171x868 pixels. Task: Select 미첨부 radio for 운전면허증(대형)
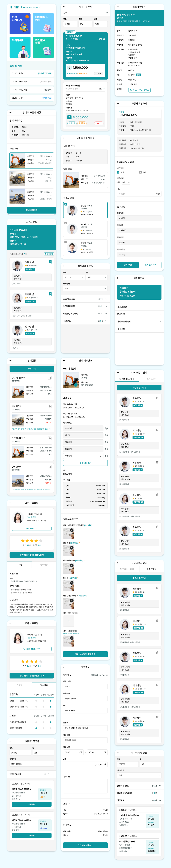(36, 728)
